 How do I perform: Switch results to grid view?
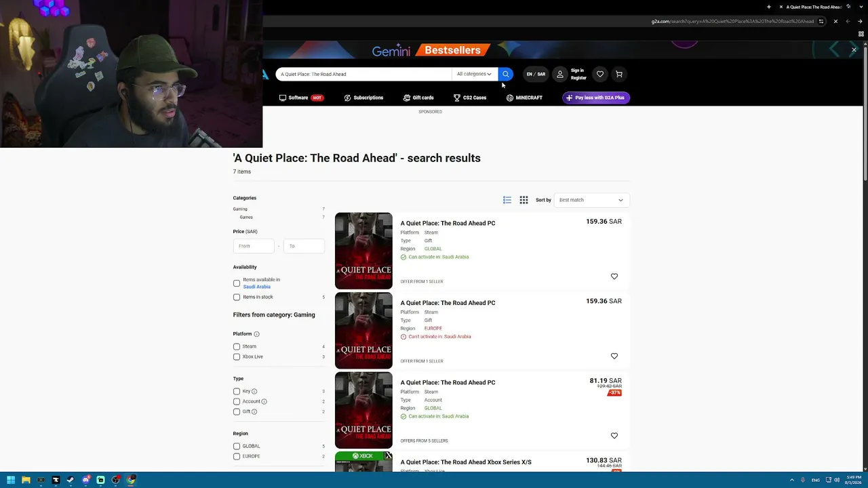pos(524,200)
